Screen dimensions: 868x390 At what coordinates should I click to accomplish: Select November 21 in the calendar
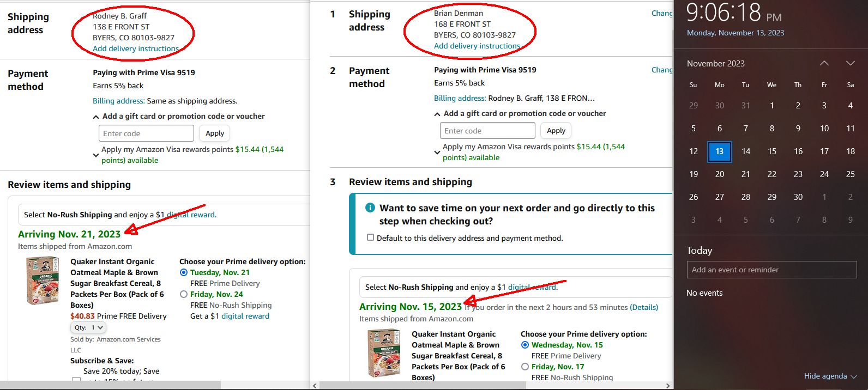(745, 174)
